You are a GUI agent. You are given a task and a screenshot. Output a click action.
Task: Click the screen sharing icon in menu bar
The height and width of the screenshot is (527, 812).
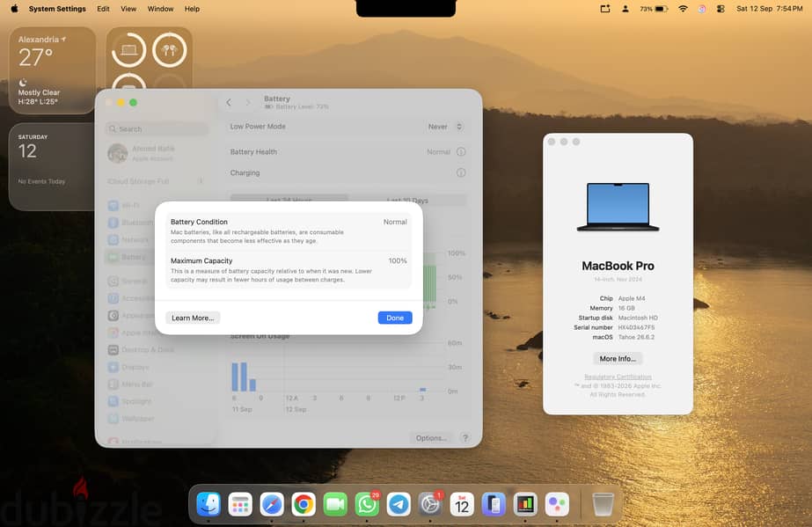click(x=605, y=9)
